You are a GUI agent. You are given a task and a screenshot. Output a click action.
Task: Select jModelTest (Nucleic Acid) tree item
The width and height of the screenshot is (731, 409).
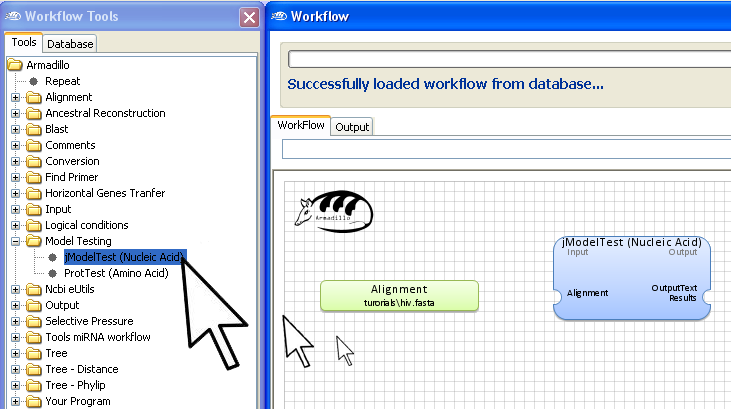coord(125,257)
